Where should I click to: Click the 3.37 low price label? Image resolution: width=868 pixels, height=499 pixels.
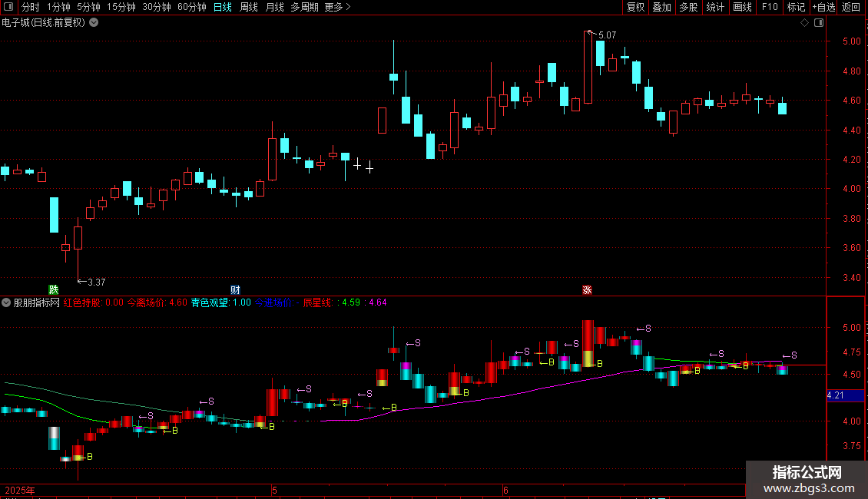click(96, 283)
